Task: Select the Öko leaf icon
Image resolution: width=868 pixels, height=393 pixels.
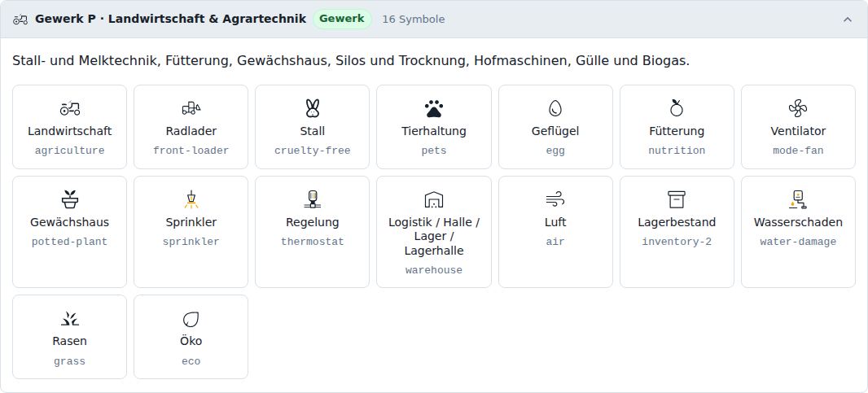Action: click(x=191, y=318)
